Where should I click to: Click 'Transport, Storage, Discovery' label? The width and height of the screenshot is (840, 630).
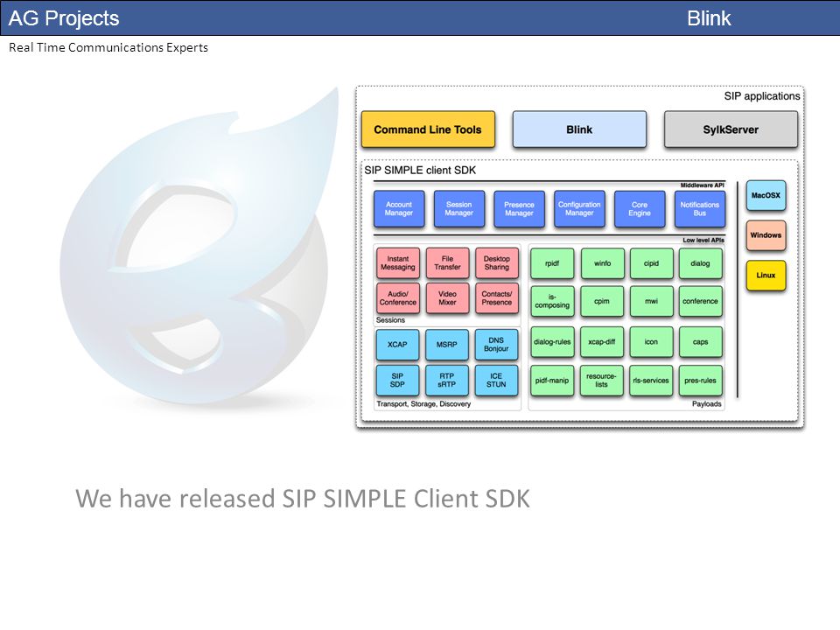click(x=423, y=404)
